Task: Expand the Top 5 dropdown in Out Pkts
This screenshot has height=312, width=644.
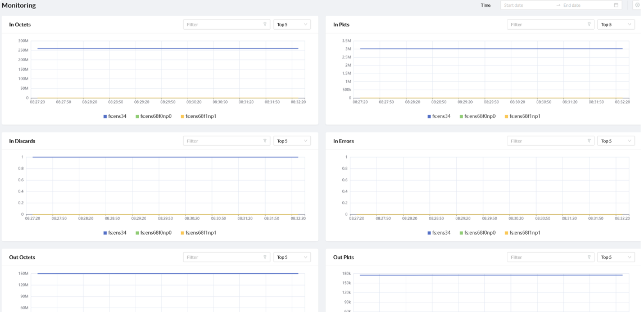Action: tap(616, 257)
